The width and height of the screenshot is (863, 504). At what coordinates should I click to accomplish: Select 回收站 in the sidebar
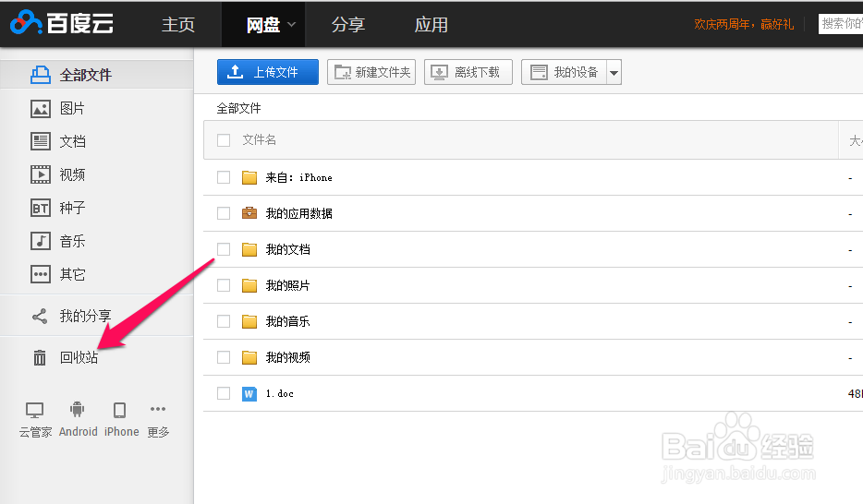point(79,358)
